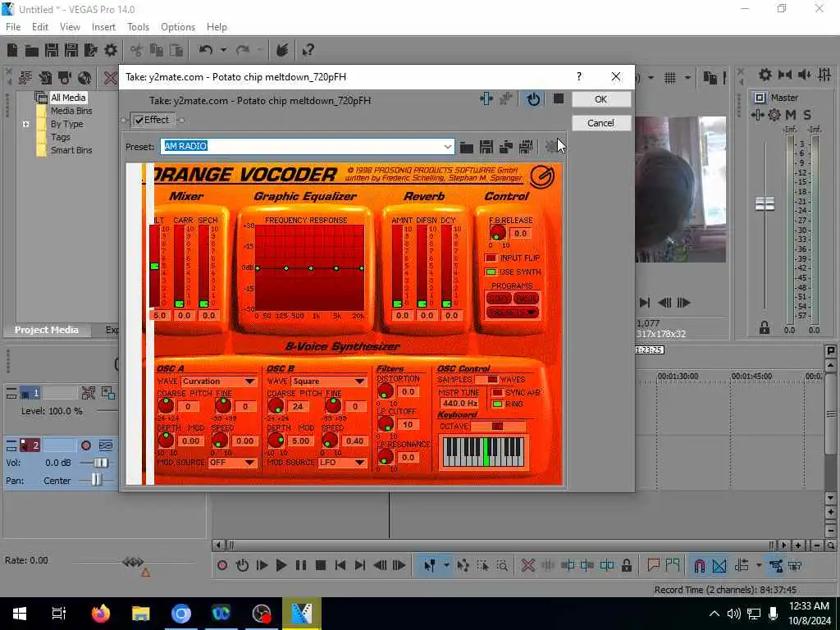Start playback with the Play button
This screenshot has height=630, width=840.
click(x=281, y=565)
